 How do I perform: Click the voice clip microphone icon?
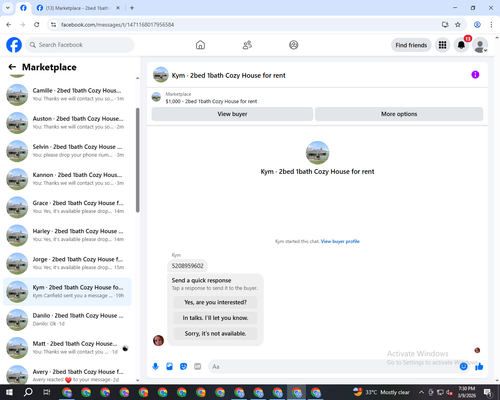click(155, 367)
